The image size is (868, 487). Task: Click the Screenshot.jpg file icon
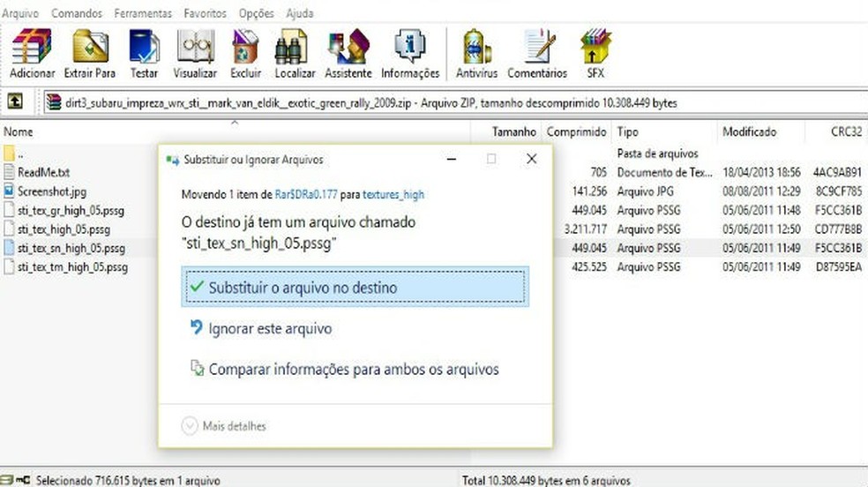[x=8, y=191]
